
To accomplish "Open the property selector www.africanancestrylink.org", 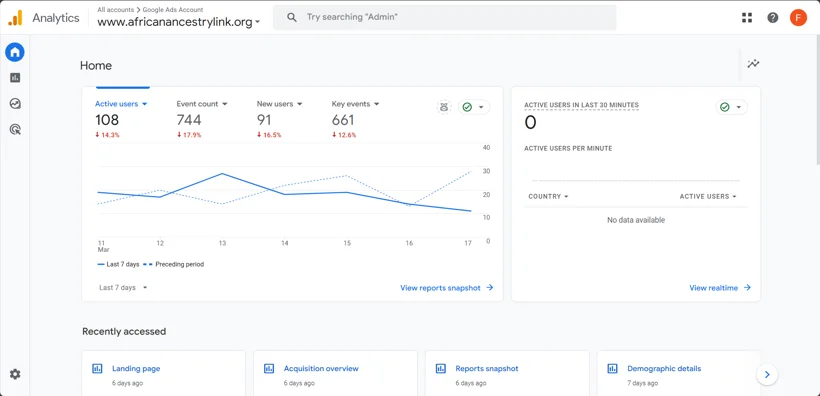I will click(x=178, y=22).
